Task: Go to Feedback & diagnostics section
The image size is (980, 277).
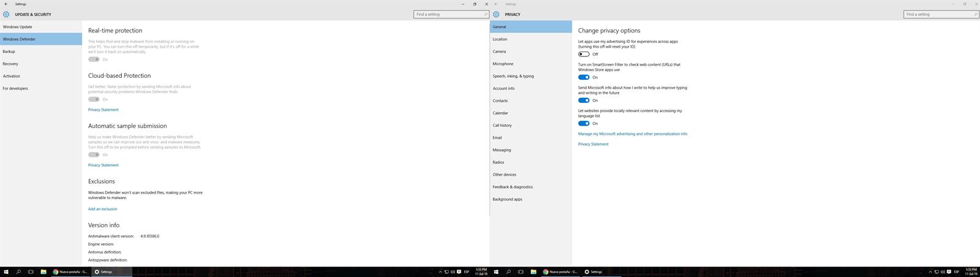Action: click(x=513, y=187)
